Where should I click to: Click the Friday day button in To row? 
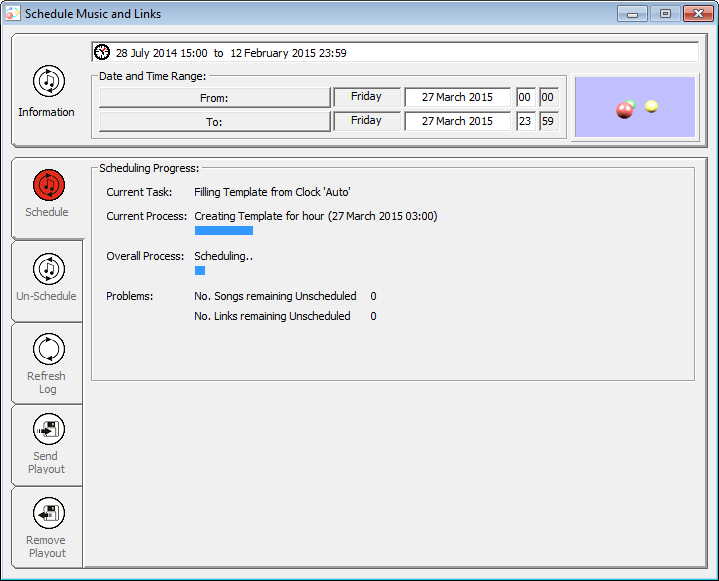366,121
